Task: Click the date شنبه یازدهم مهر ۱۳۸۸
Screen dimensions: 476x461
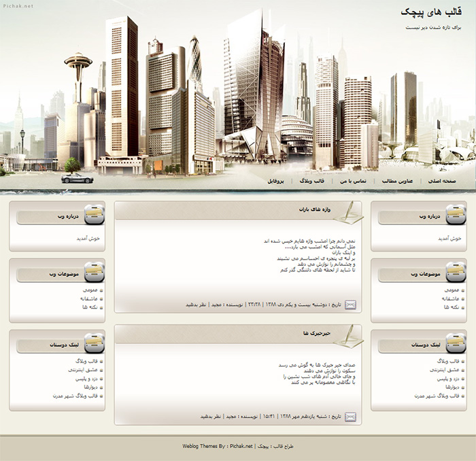Action: [x=303, y=416]
